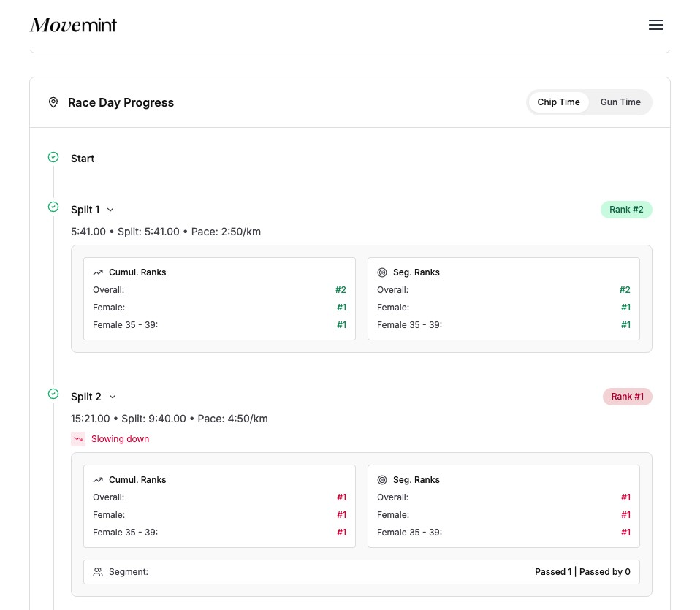The image size is (700, 610).
Task: Click the green Rank #2 badge
Action: (x=626, y=210)
